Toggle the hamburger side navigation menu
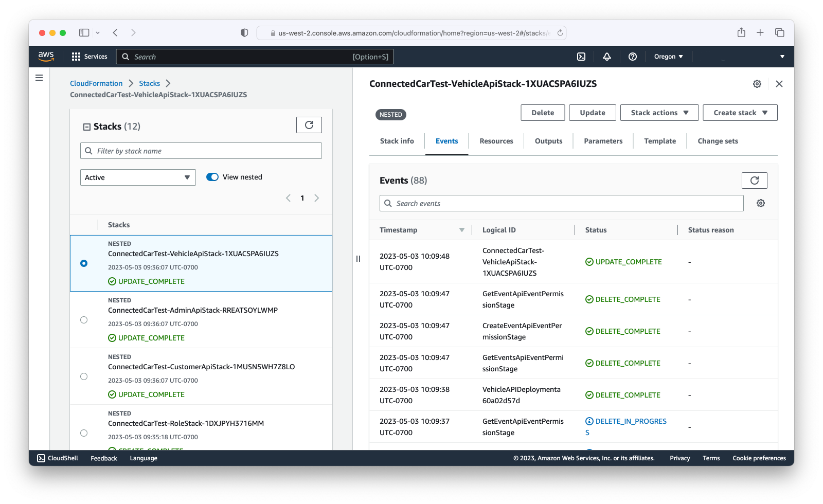 click(39, 78)
